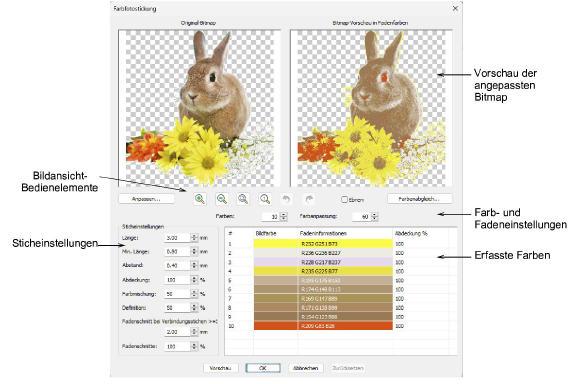Open the Anpassen... dialog
The width and height of the screenshot is (572, 384).
[146, 199]
